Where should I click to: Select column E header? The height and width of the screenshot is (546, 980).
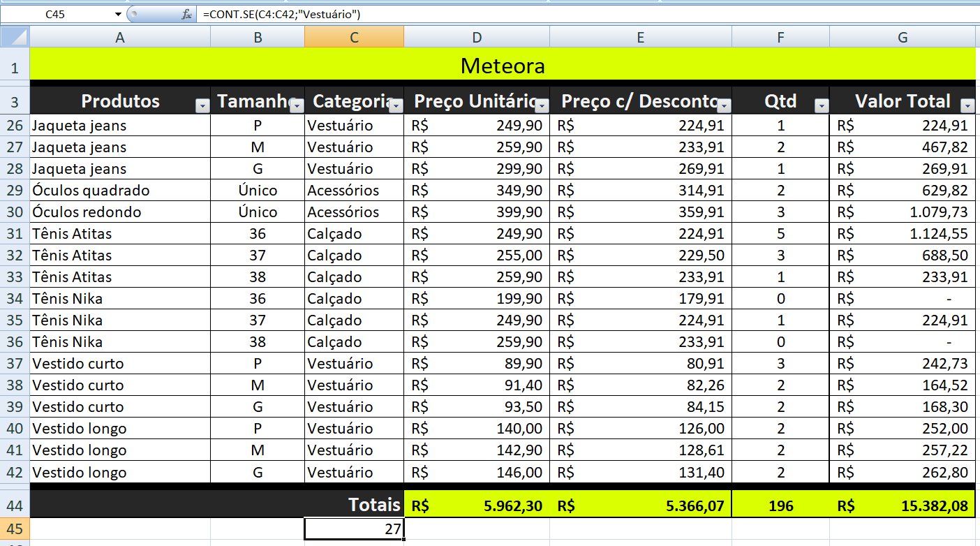coord(641,38)
